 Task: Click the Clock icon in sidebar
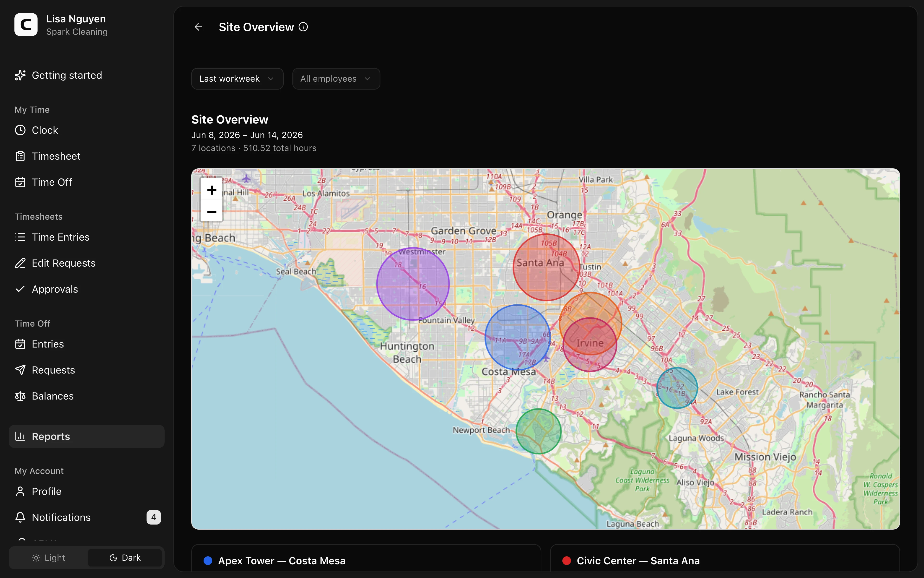pyautogui.click(x=20, y=130)
